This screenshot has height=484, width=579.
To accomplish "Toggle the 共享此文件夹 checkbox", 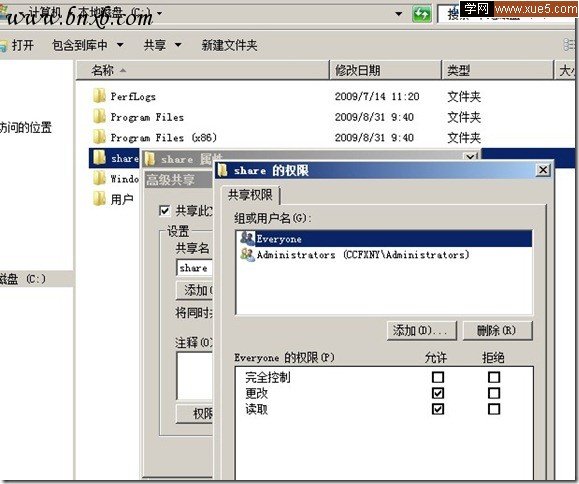I will 164,210.
